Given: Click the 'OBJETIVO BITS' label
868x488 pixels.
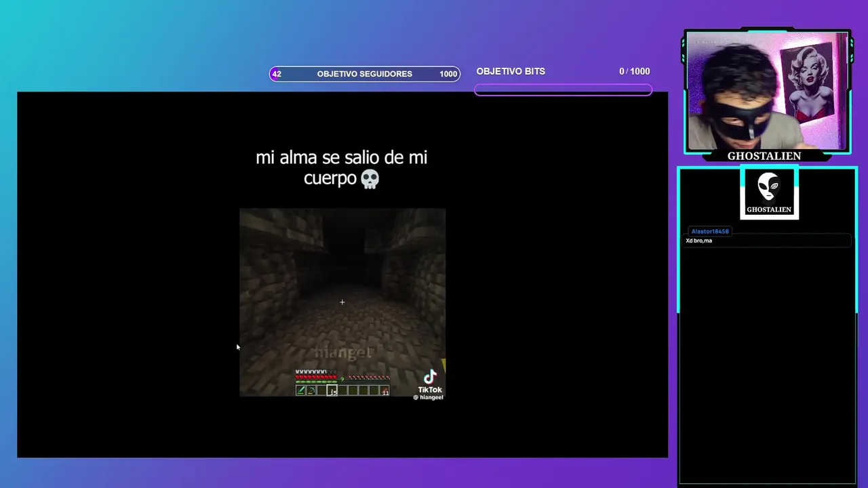Looking at the screenshot, I should pos(511,71).
